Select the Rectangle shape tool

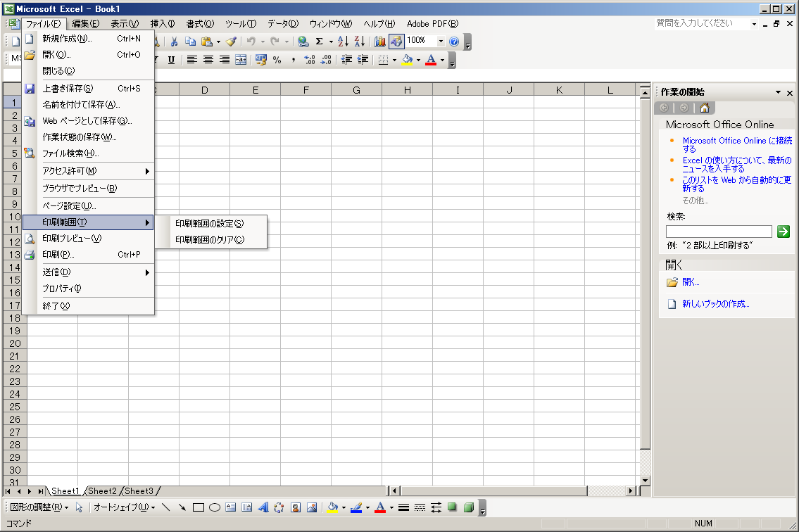point(199,507)
